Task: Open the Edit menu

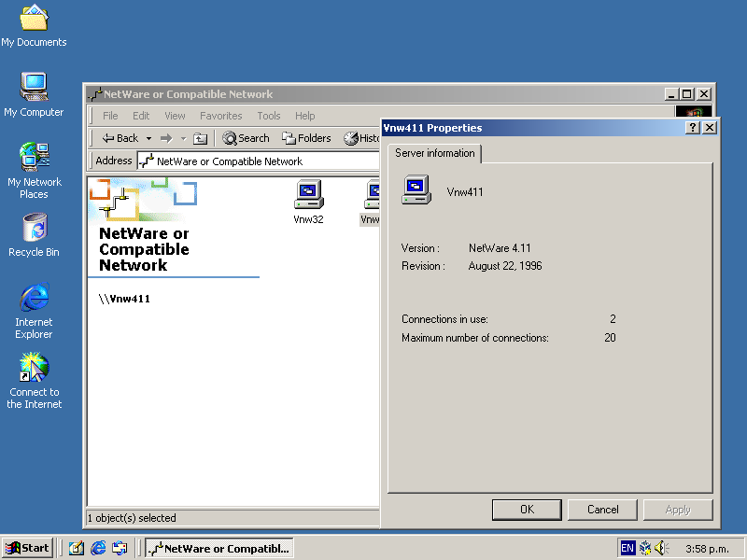Action: point(141,116)
